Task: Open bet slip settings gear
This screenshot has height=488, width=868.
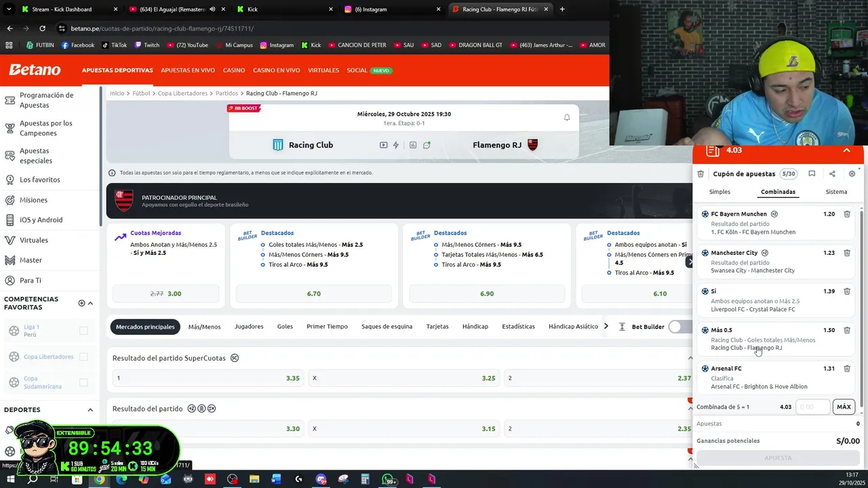Action: [852, 174]
